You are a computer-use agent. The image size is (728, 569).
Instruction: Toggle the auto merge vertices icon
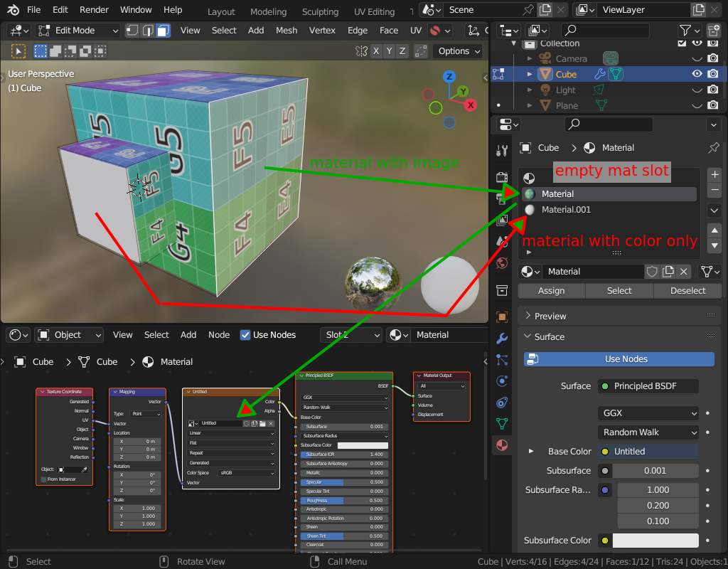[x=421, y=51]
